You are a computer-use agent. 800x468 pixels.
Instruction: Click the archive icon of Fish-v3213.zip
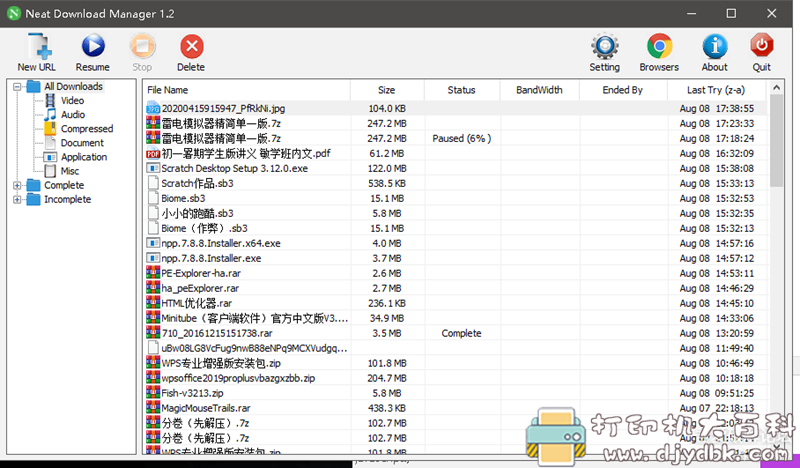tap(153, 392)
